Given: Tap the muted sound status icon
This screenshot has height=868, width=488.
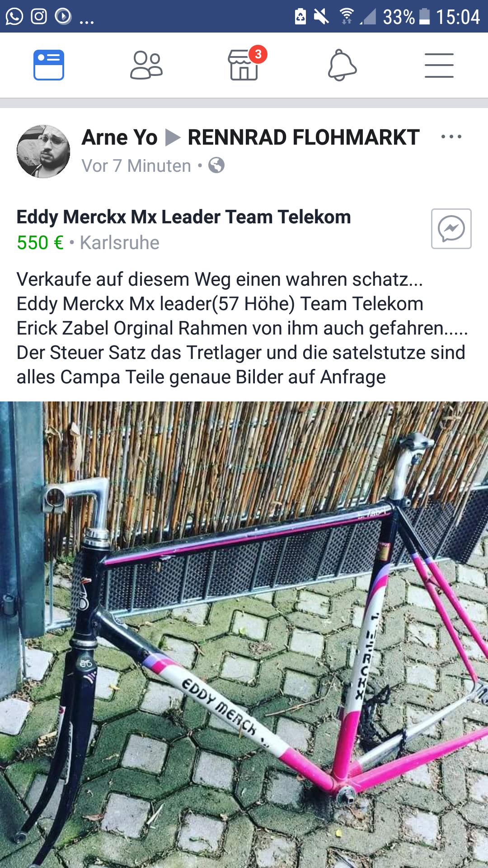Looking at the screenshot, I should click(321, 17).
